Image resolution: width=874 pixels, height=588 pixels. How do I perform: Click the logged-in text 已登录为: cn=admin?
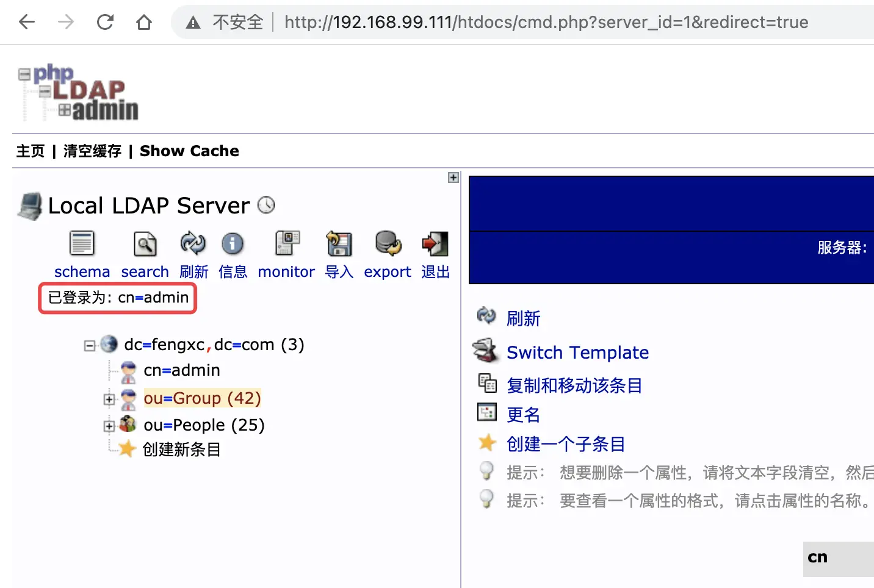pyautogui.click(x=118, y=297)
